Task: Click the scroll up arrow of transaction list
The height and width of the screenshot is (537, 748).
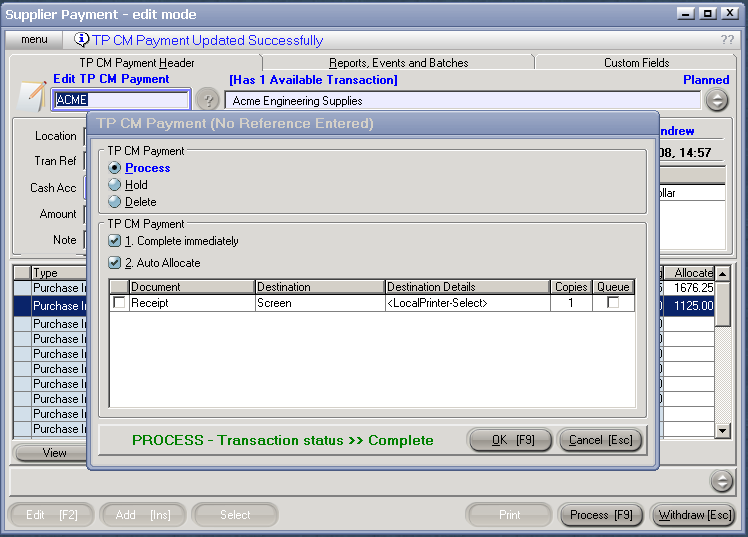Action: [x=723, y=274]
